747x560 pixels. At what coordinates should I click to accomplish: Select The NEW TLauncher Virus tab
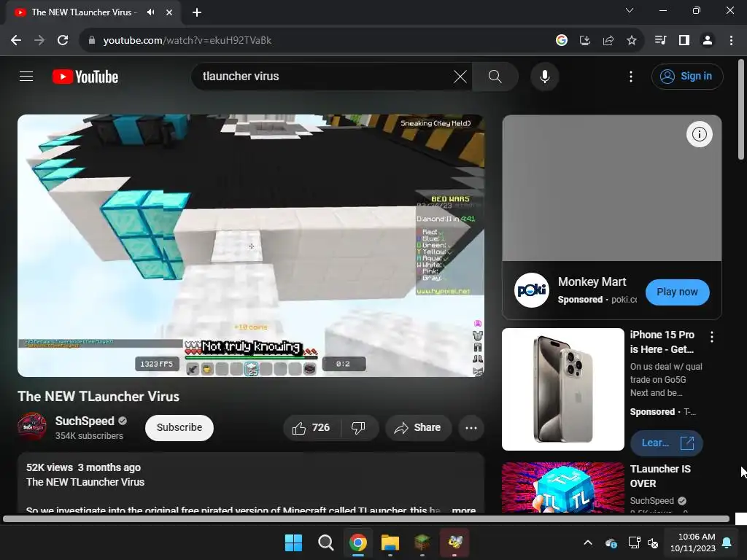point(83,12)
